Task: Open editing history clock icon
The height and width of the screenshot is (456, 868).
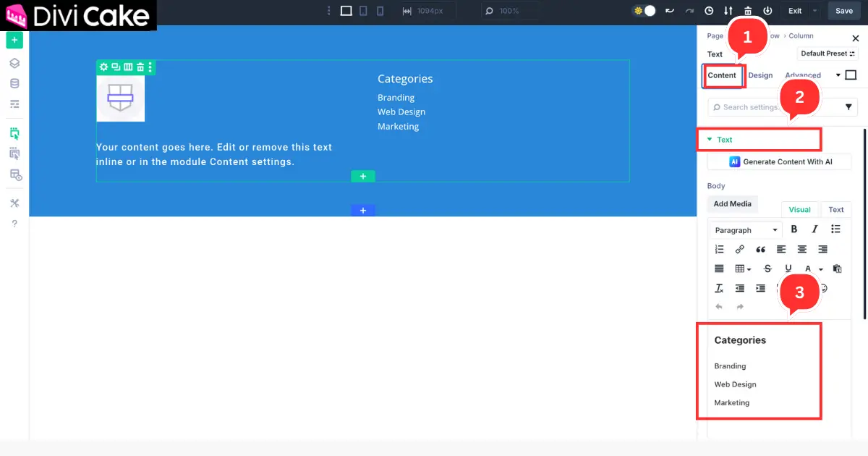Action: tap(709, 11)
